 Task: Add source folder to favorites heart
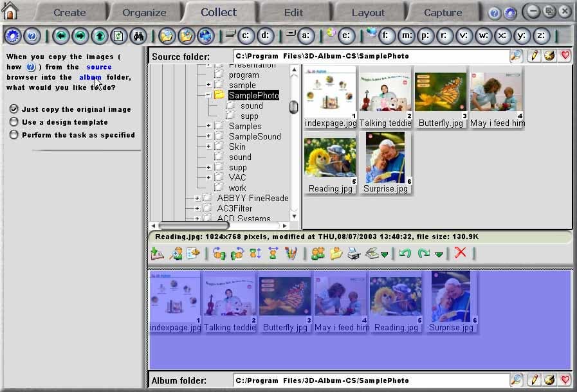[x=565, y=56]
